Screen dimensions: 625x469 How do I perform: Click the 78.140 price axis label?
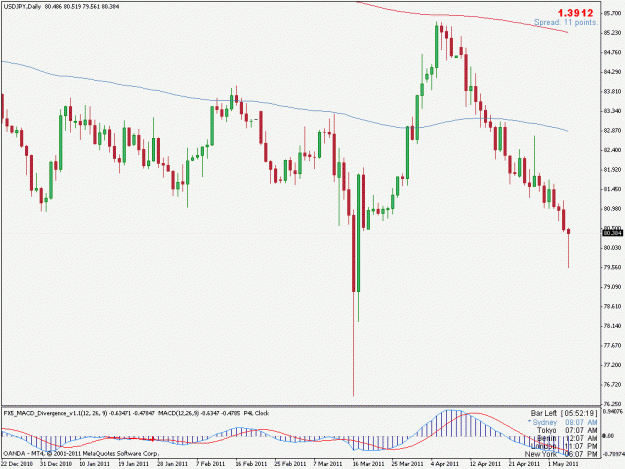613,326
